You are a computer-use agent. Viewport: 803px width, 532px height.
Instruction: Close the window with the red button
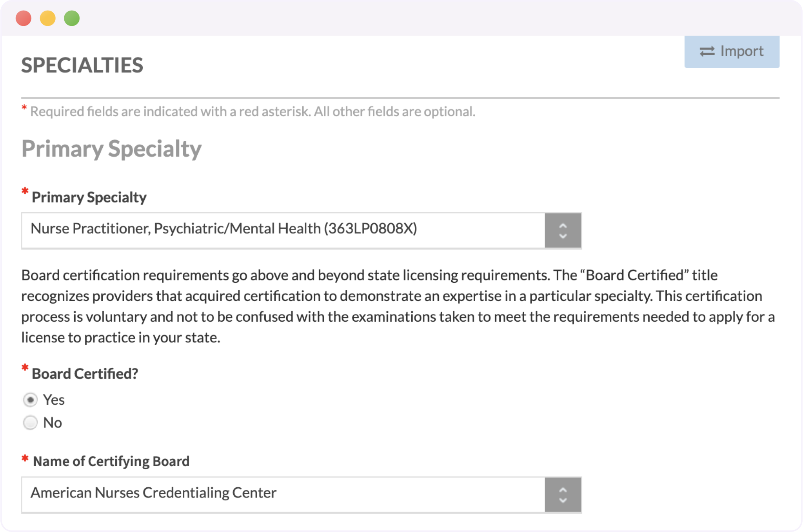(24, 18)
